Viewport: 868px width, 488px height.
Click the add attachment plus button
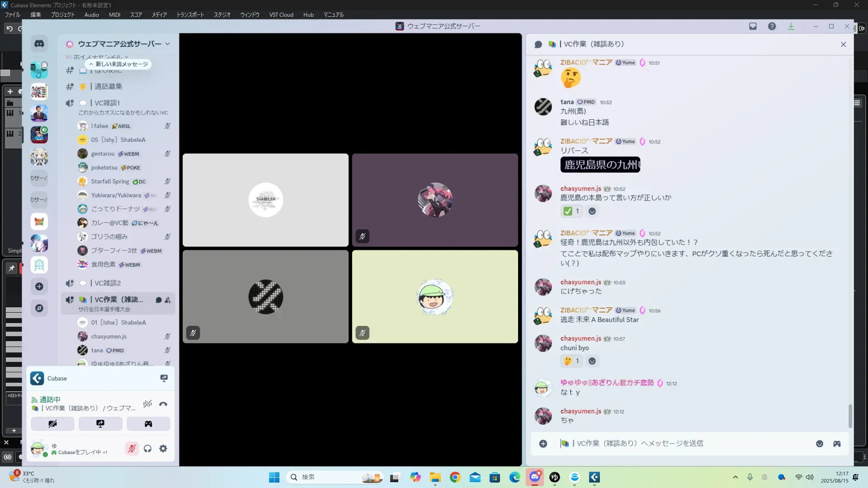(543, 444)
